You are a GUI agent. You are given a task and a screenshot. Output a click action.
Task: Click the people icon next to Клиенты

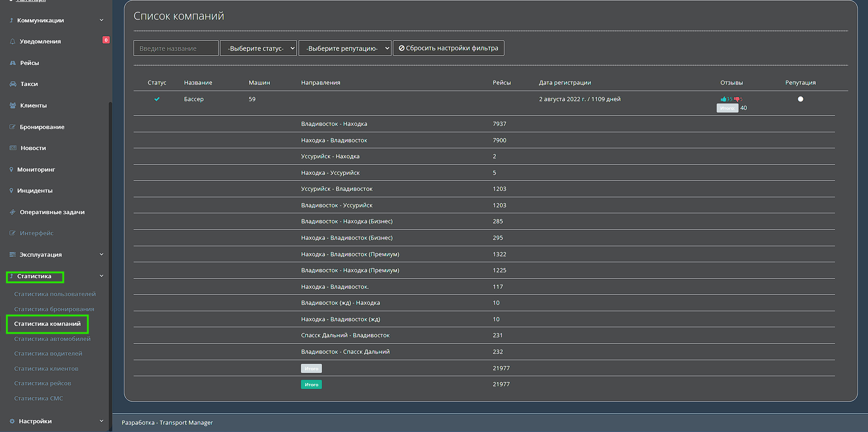click(x=13, y=106)
